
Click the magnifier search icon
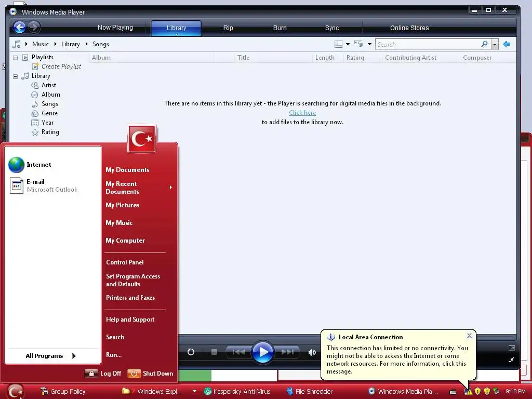point(485,44)
